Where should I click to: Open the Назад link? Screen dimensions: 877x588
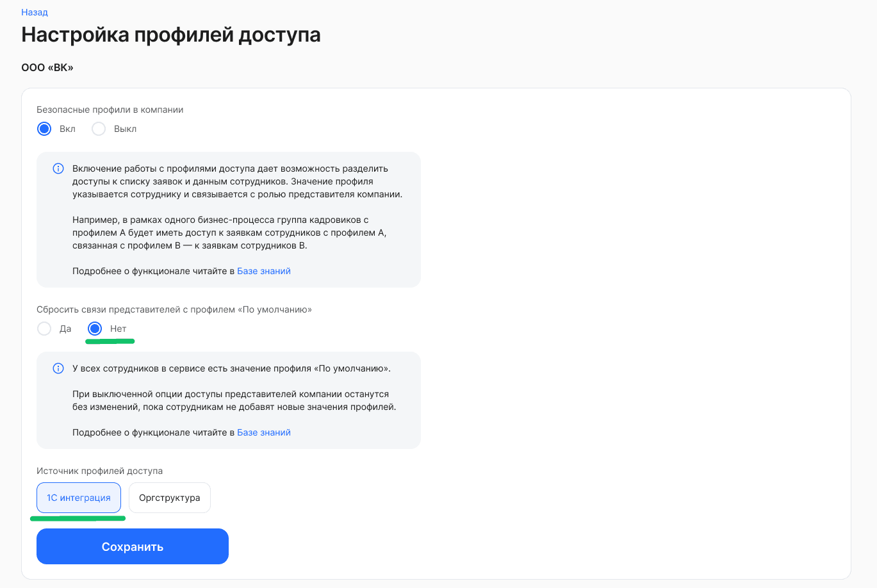(33, 12)
